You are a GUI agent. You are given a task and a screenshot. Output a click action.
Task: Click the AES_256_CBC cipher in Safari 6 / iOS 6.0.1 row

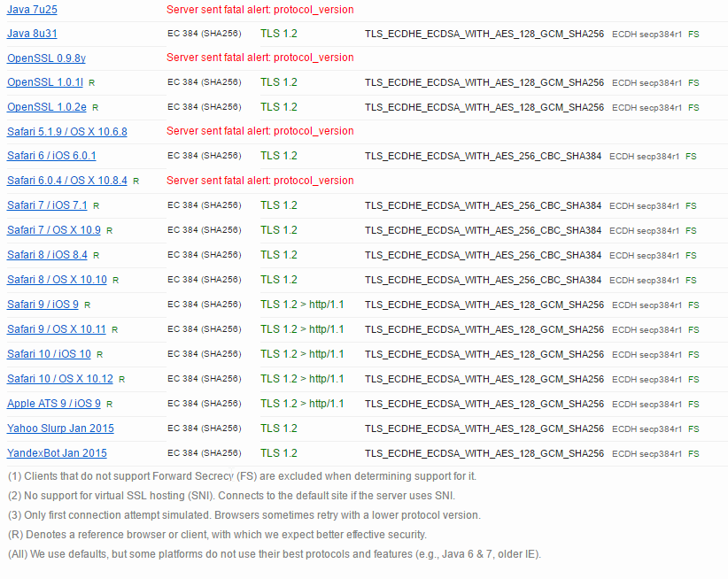[x=483, y=156]
